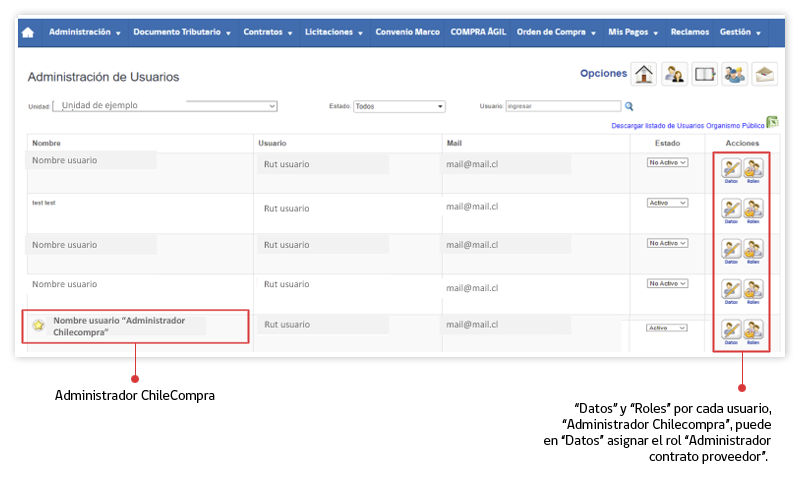
Task: Open Roles for the Administrador Chilecompra user
Action: pos(753,331)
